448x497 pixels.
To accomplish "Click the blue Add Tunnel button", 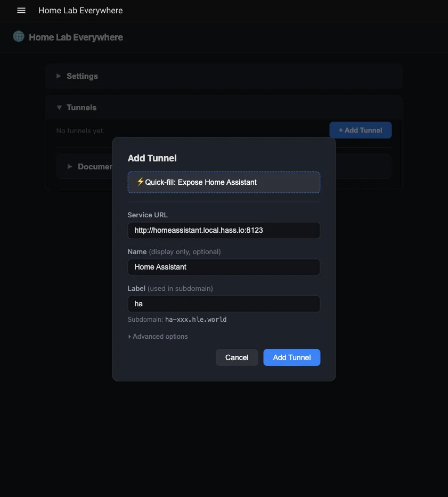I will coord(291,357).
